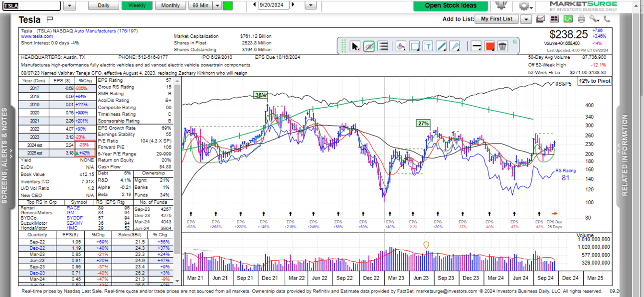Image resolution: width=644 pixels, height=297 pixels.
Task: Flag Tesla using flag icon
Action: (x=49, y=19)
